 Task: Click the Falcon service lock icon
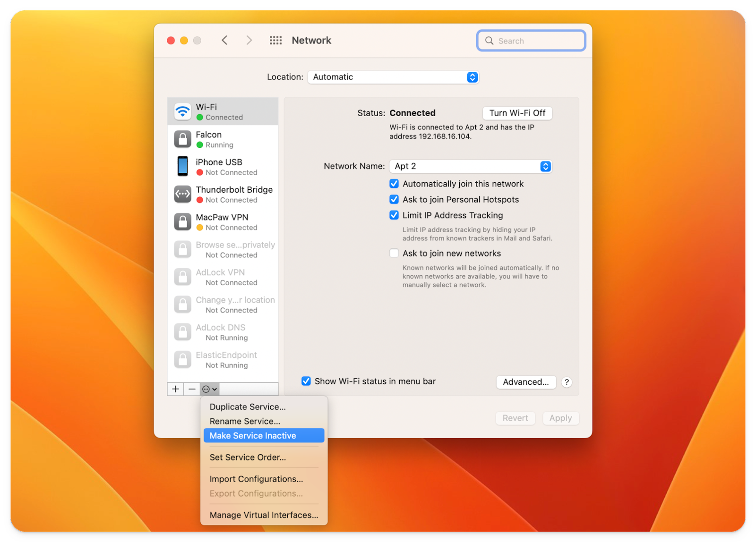182,139
